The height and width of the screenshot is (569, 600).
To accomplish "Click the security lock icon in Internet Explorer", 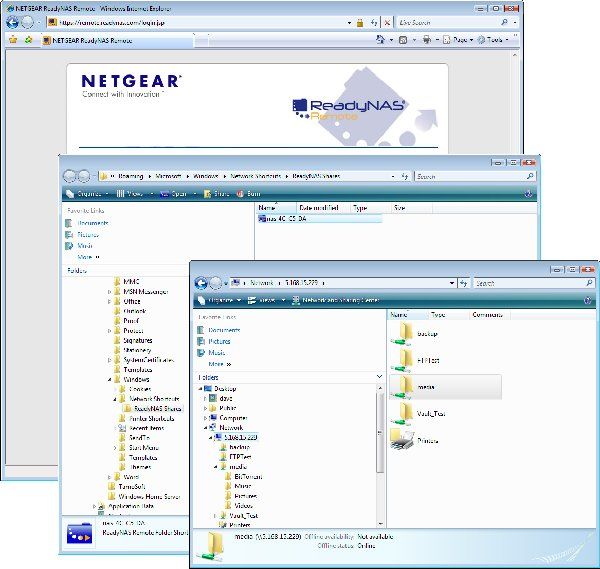I will click(x=360, y=23).
